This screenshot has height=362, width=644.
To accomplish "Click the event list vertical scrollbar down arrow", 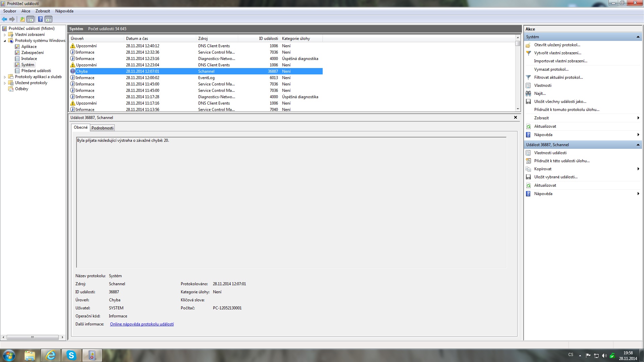I will (518, 109).
